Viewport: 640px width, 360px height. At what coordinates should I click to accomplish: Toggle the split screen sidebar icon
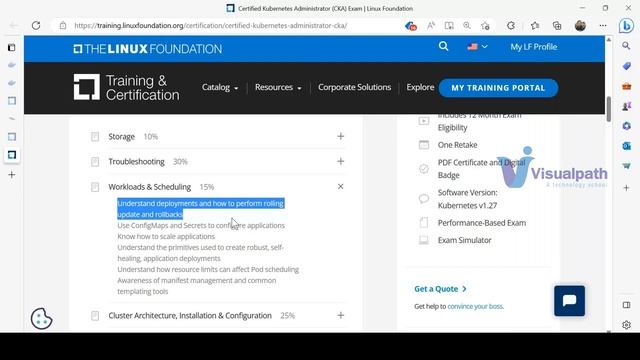pyautogui.click(x=627, y=305)
